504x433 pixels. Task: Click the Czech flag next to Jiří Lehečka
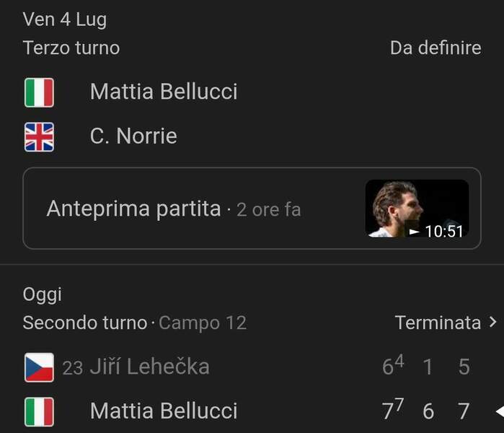point(39,367)
